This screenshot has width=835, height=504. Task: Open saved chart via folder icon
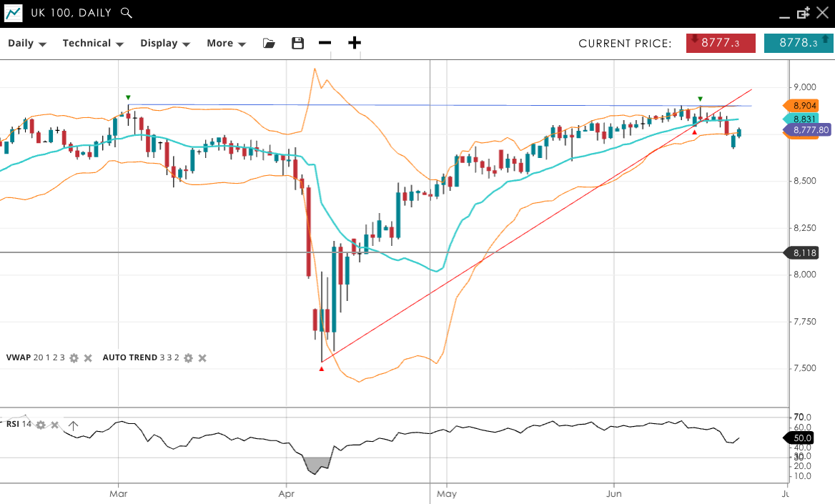(x=269, y=43)
